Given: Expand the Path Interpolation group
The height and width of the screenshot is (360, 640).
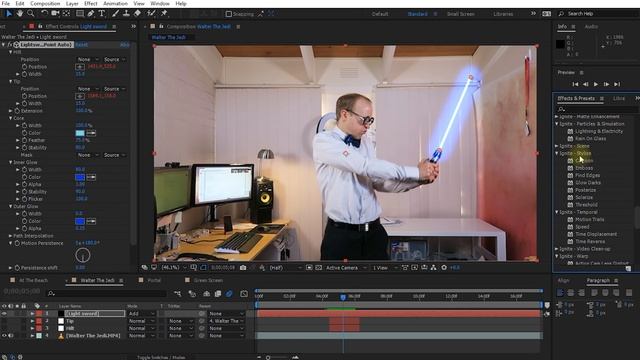Looking at the screenshot, I should [x=11, y=236].
